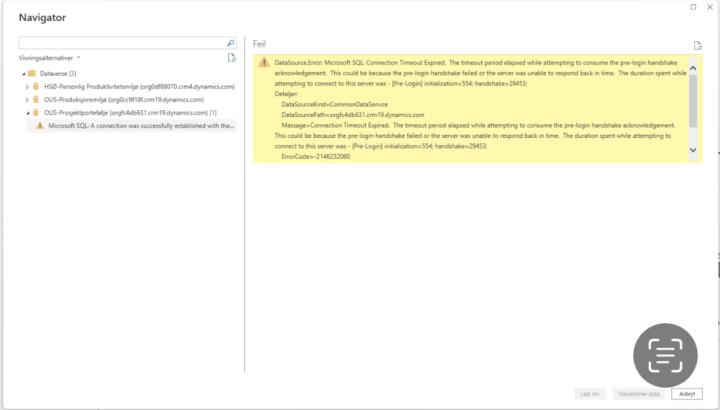The height and width of the screenshot is (410, 720).
Task: Click the Avbryt button
Action: point(687,394)
